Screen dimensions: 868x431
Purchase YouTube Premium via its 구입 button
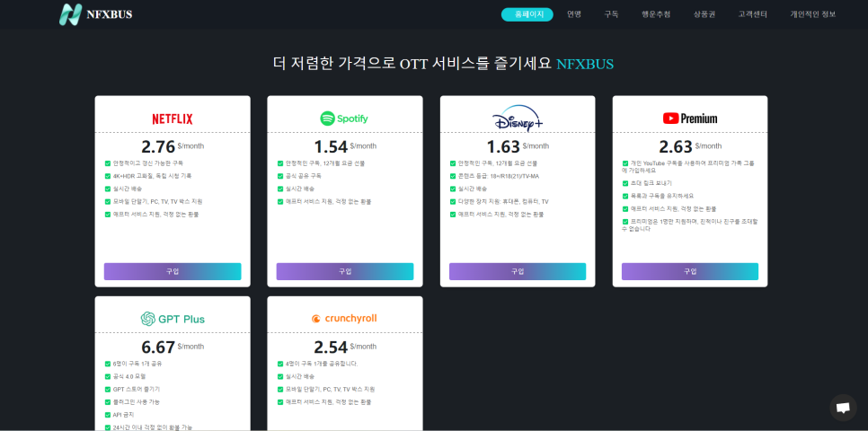(x=690, y=272)
